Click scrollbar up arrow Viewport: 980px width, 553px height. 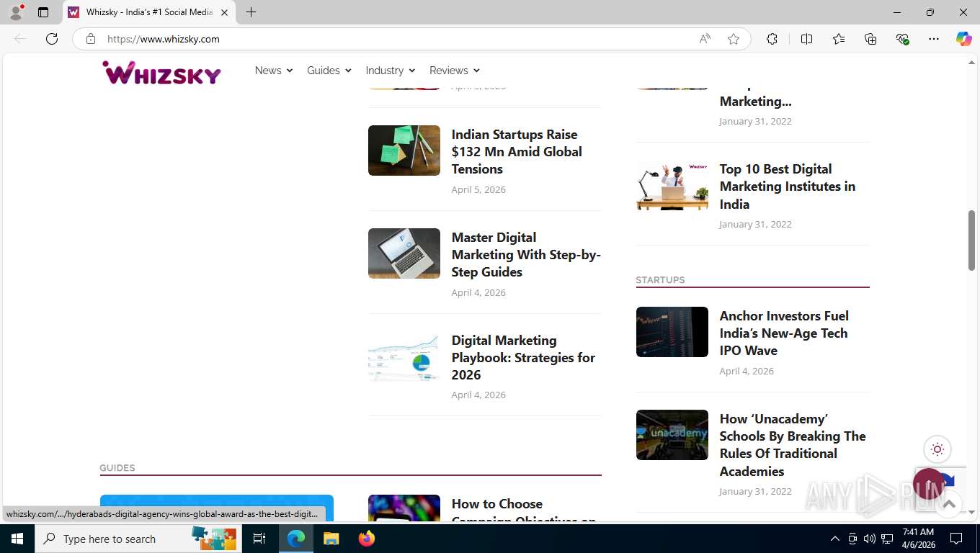(971, 63)
